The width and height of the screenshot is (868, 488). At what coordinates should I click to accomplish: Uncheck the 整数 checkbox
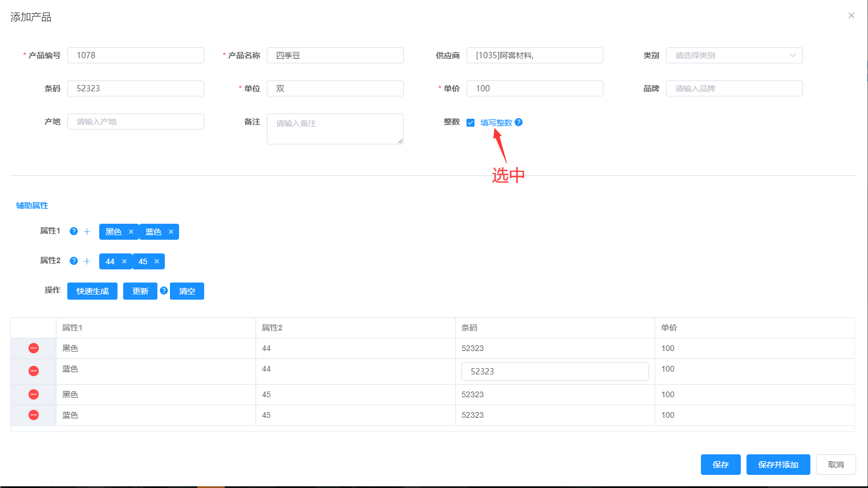470,123
